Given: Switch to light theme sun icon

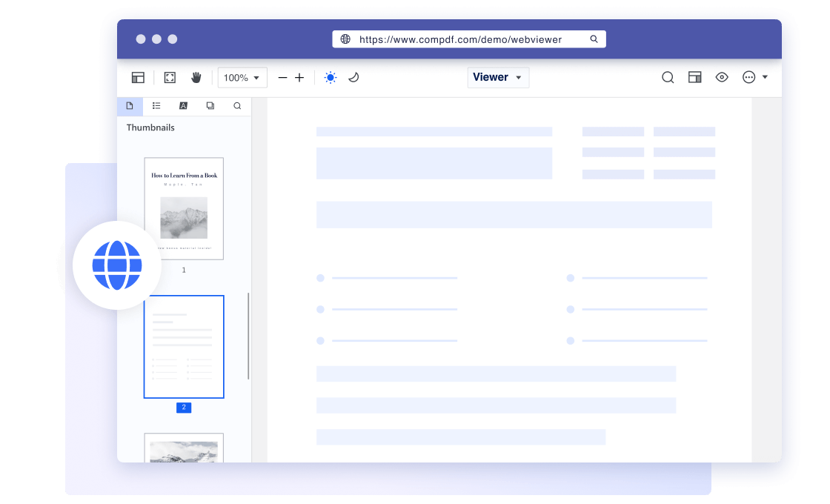Looking at the screenshot, I should point(331,77).
